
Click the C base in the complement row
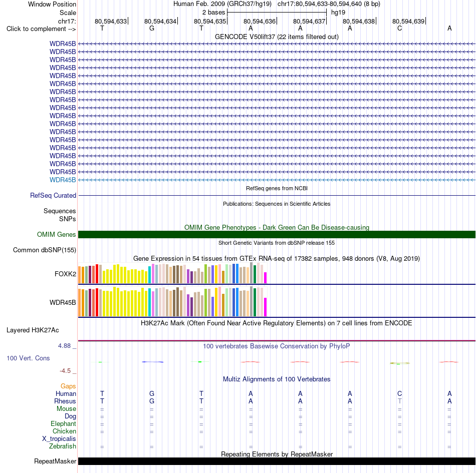click(x=399, y=28)
